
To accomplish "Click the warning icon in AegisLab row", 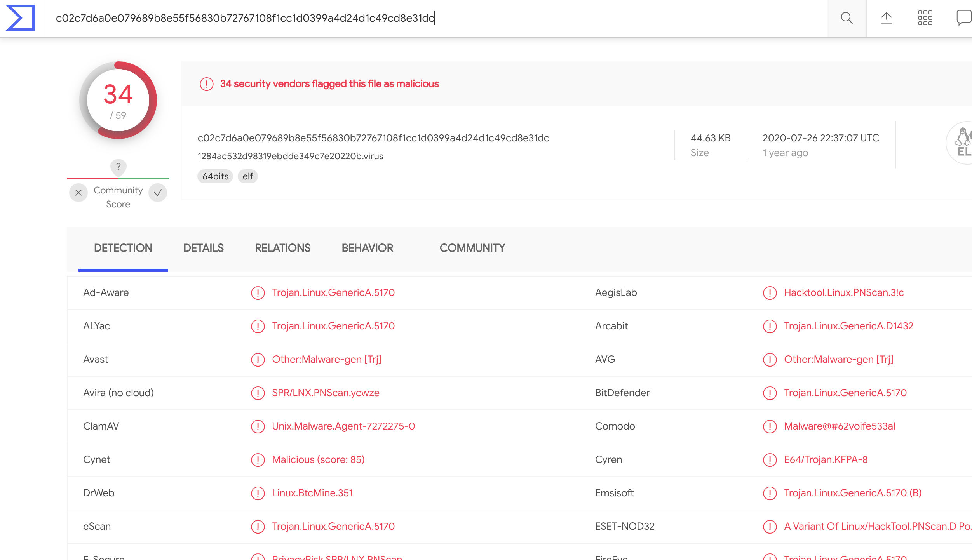I will coord(770,293).
